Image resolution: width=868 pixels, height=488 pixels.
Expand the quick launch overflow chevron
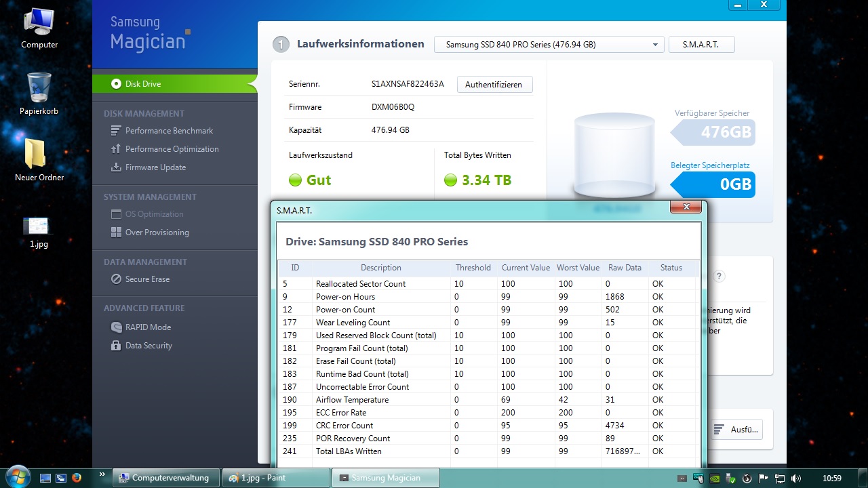102,474
